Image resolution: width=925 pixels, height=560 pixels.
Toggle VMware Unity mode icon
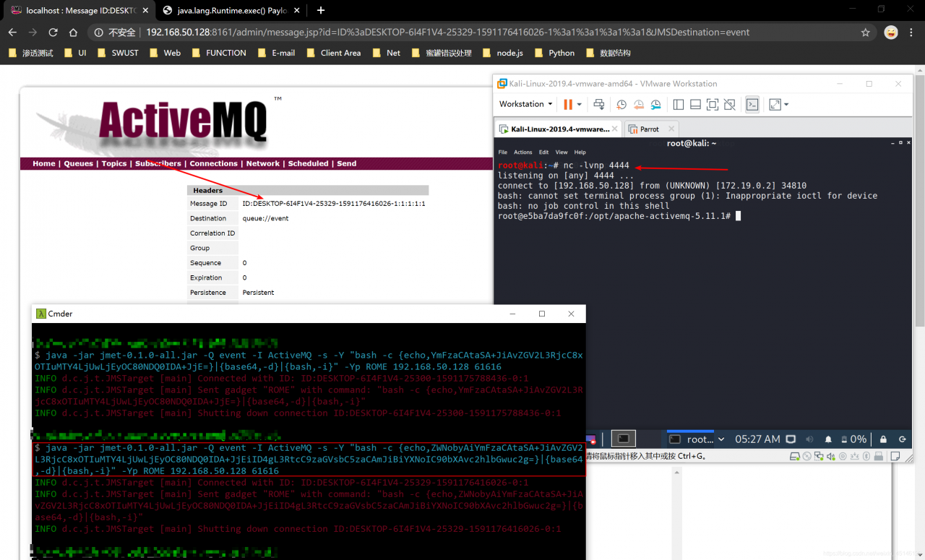coord(730,105)
